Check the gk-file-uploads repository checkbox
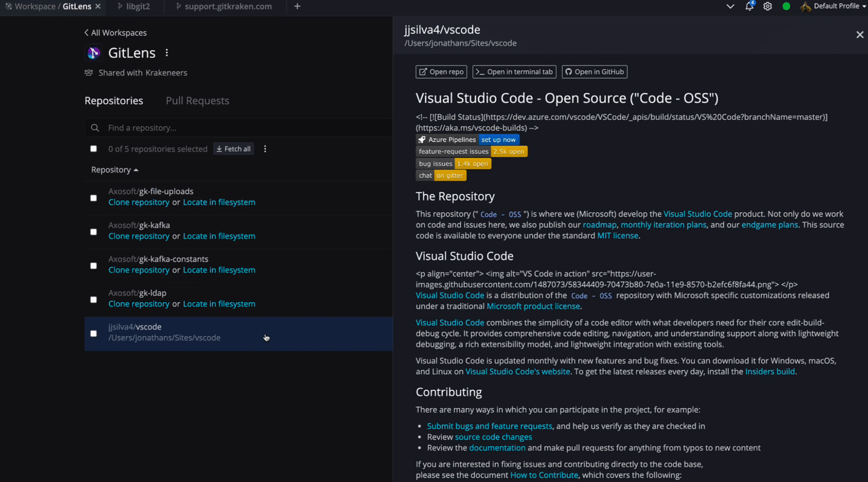 (x=93, y=198)
